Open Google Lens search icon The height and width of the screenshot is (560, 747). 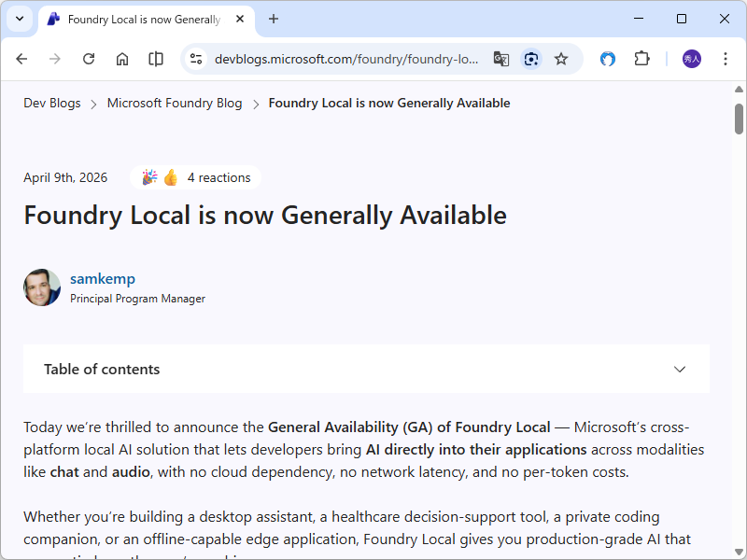pyautogui.click(x=531, y=59)
